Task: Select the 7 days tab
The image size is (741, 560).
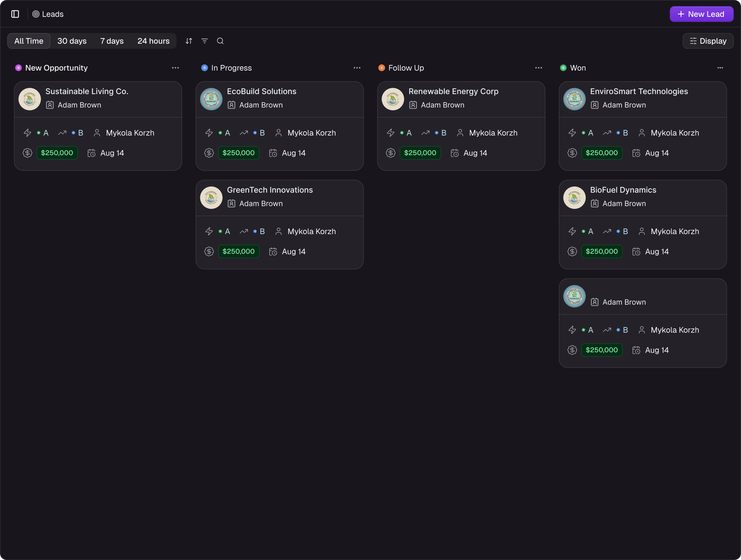Action: coord(112,41)
